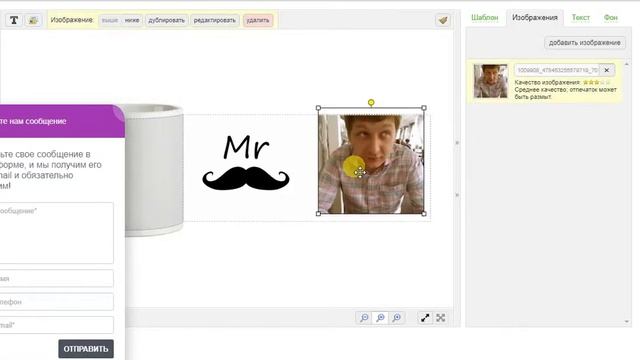Remove uploaded image with X button
This screenshot has width=640, height=360.
[607, 70]
